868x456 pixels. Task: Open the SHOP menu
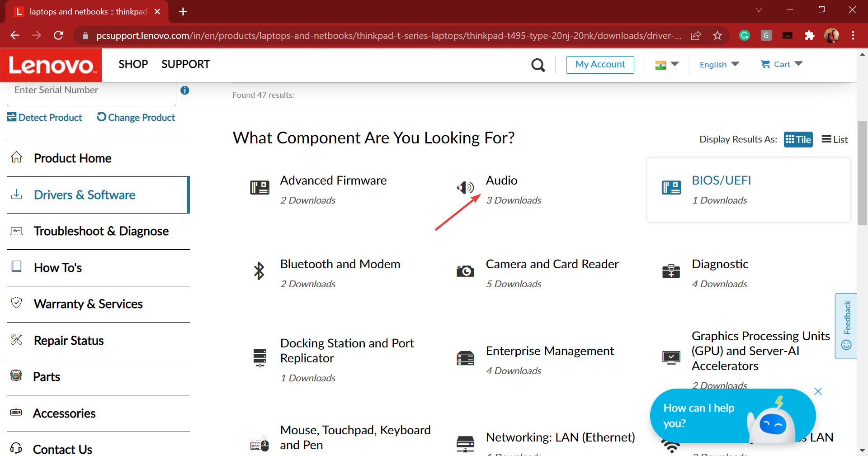[133, 64]
